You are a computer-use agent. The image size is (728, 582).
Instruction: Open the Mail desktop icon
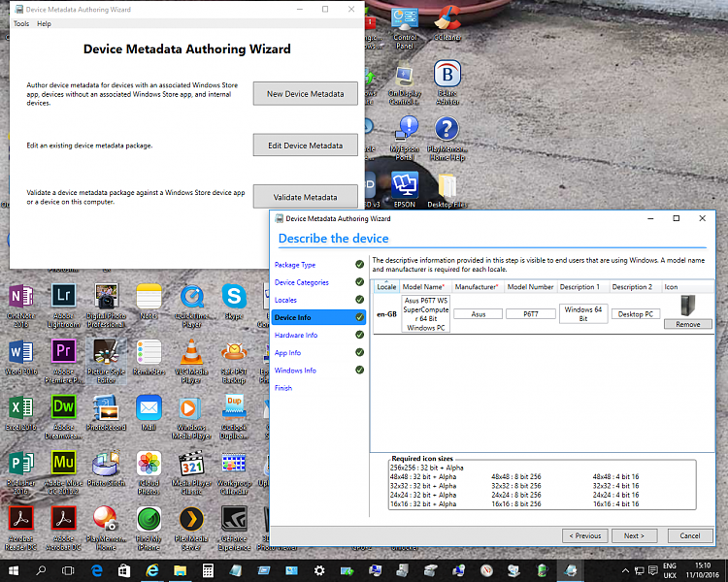tap(149, 412)
